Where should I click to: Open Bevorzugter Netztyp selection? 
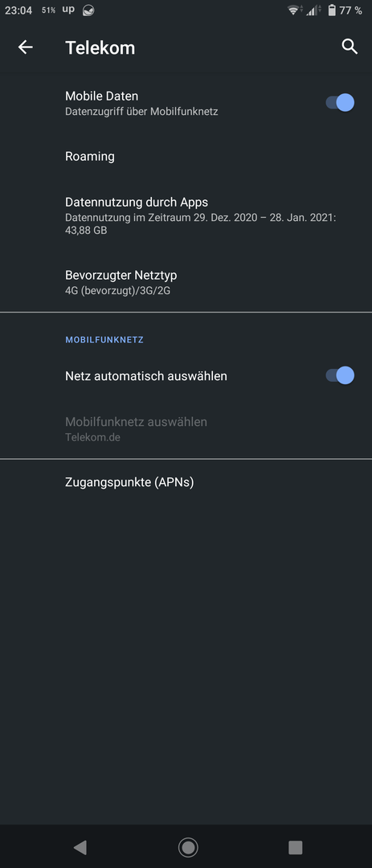pos(186,282)
